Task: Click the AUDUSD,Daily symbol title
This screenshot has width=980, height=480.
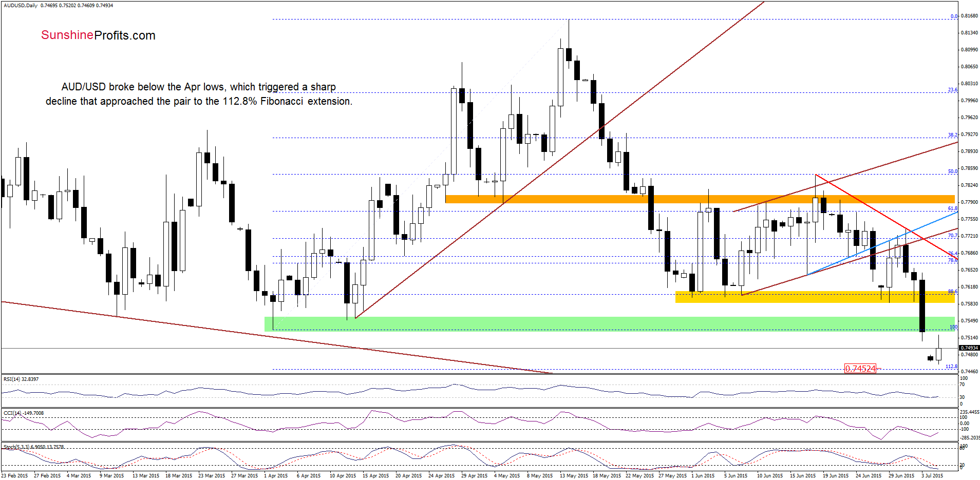Action: [x=21, y=5]
